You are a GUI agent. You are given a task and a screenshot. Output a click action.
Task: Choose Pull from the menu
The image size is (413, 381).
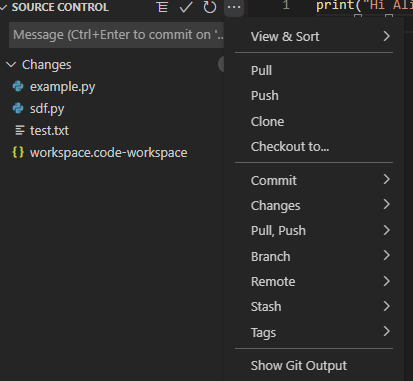pos(314,70)
